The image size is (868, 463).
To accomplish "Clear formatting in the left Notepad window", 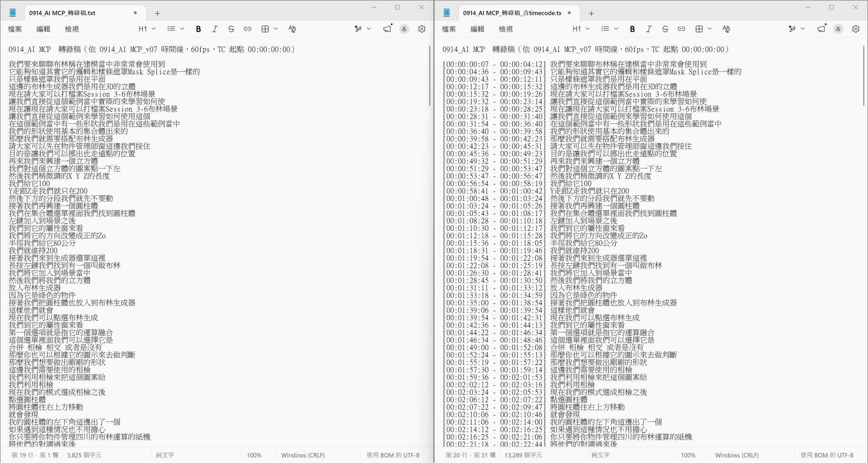I will pyautogui.click(x=292, y=29).
